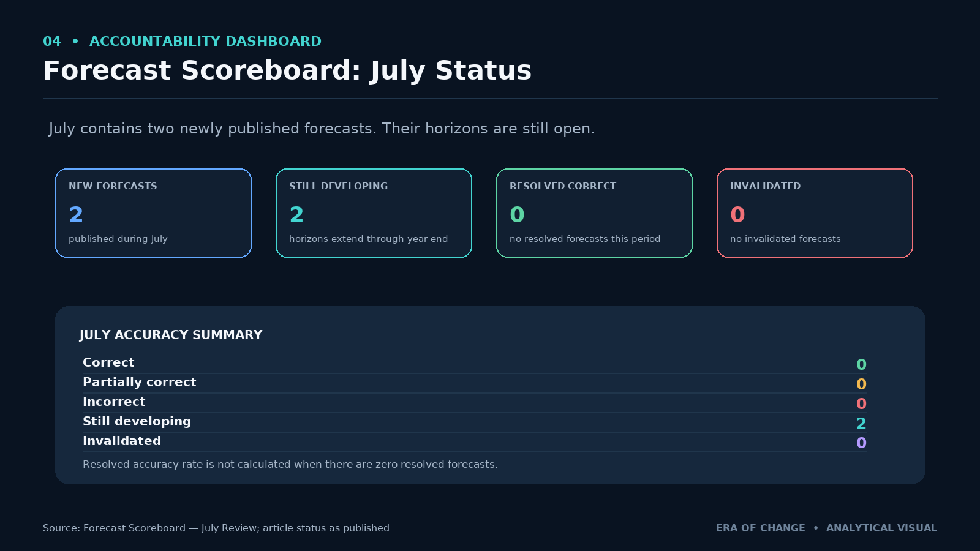Open the Resolved Correct card
Screen dimensions: 980x551
(x=594, y=213)
